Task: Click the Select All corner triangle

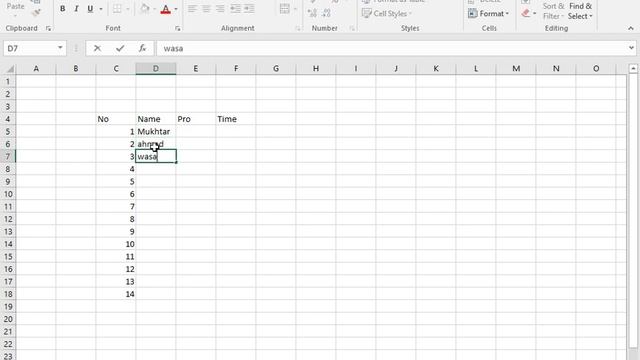Action: (x=9, y=69)
